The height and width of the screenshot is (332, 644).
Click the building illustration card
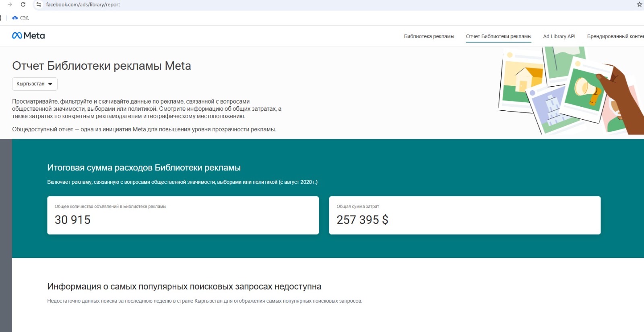coord(549,107)
